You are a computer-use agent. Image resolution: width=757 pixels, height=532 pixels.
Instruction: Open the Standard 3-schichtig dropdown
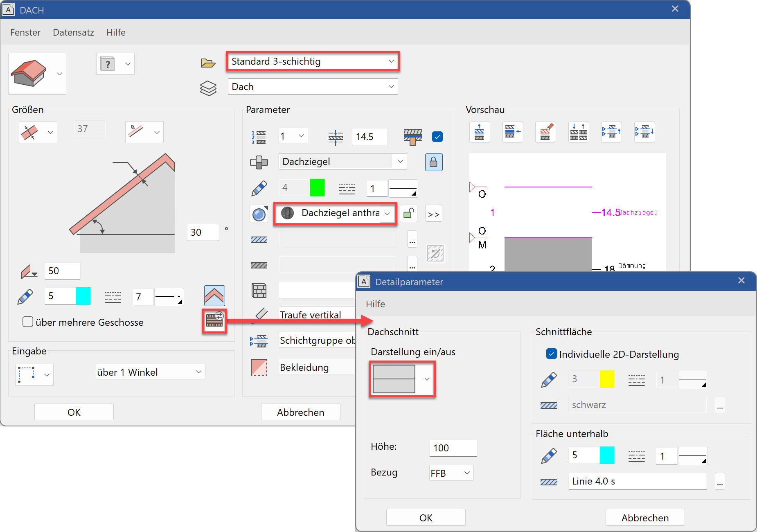(313, 61)
